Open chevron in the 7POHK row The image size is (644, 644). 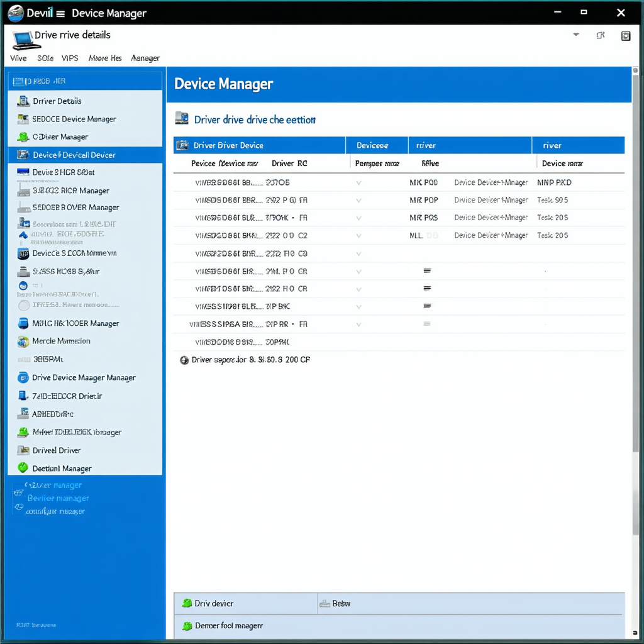click(358, 218)
